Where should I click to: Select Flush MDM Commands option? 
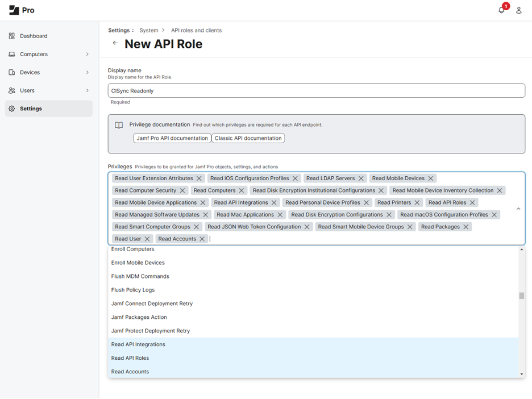(313, 277)
